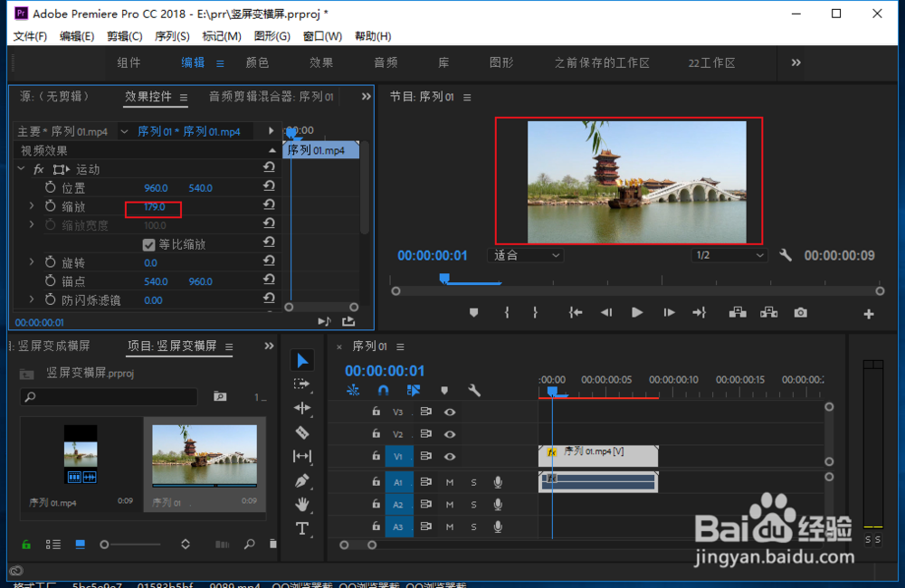The height and width of the screenshot is (588, 905).
Task: Toggle linked selection in timeline
Action: click(414, 391)
